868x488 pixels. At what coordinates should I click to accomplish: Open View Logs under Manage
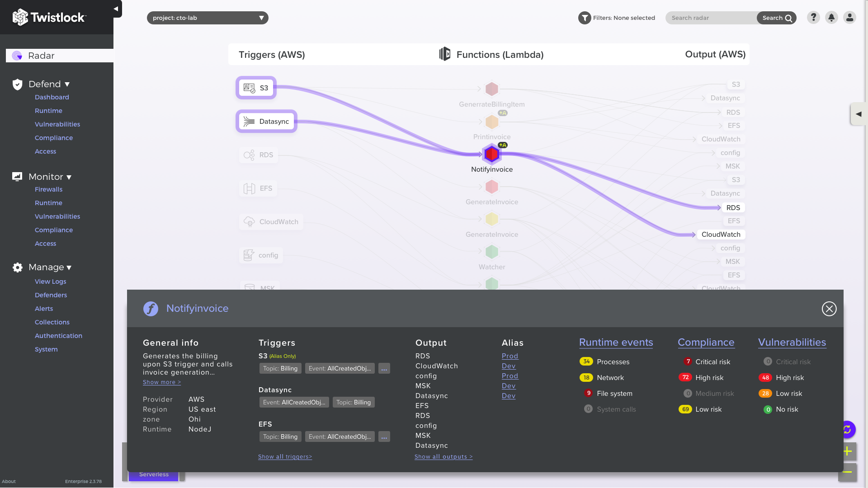tap(50, 282)
